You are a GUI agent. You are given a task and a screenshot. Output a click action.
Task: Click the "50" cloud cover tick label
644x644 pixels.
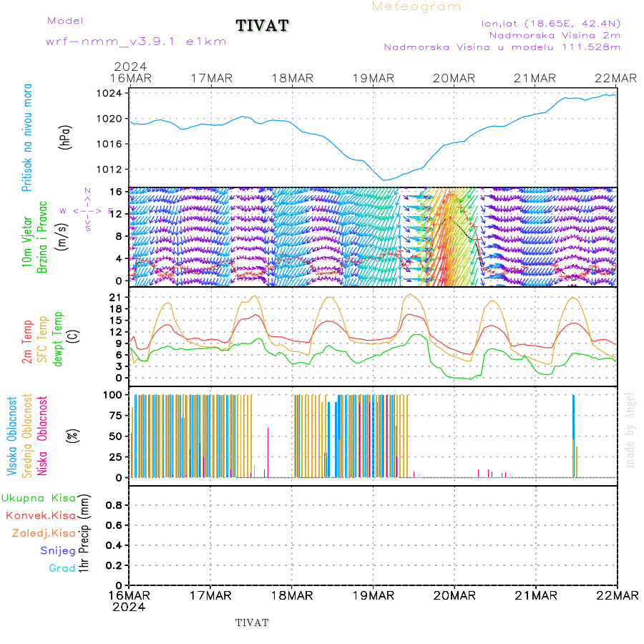click(x=116, y=436)
